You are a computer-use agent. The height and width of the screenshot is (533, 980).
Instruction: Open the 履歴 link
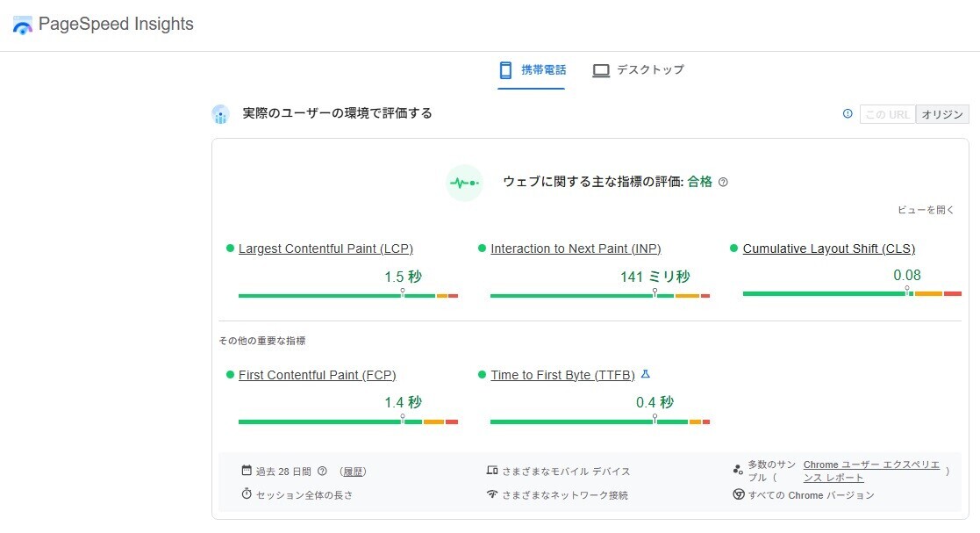click(x=353, y=472)
